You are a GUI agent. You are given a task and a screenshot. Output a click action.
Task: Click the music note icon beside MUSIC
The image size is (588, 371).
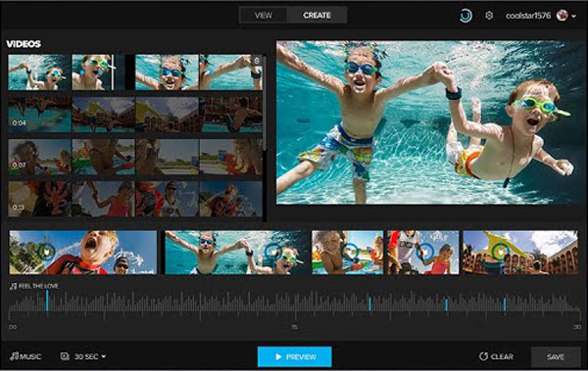(x=14, y=356)
